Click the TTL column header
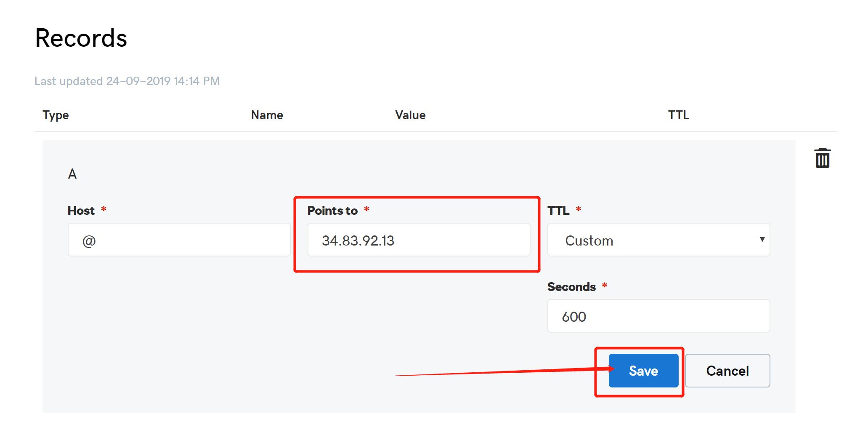Viewport: 868px width, 422px height. click(x=679, y=115)
